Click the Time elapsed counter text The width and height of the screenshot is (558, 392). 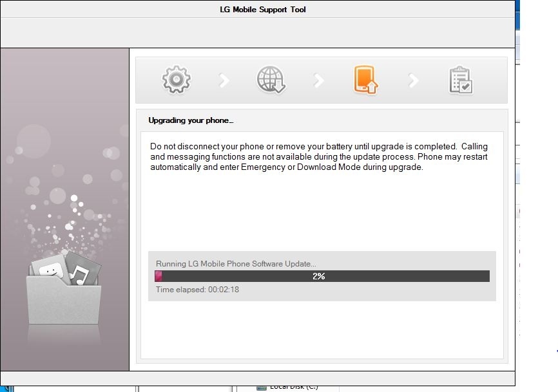click(197, 290)
